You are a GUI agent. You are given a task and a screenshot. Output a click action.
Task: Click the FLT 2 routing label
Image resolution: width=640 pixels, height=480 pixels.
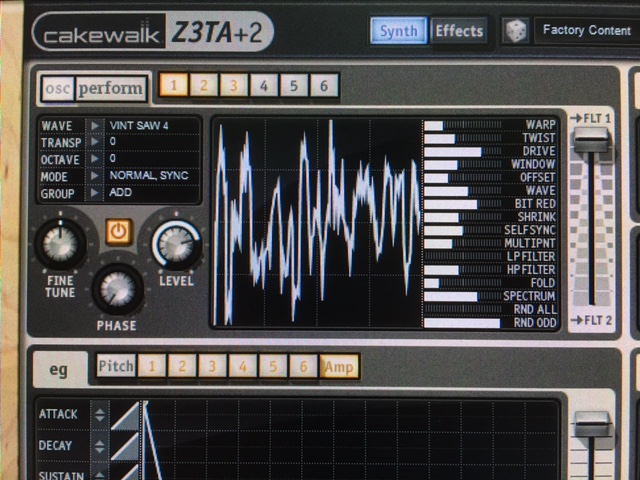[x=591, y=320]
